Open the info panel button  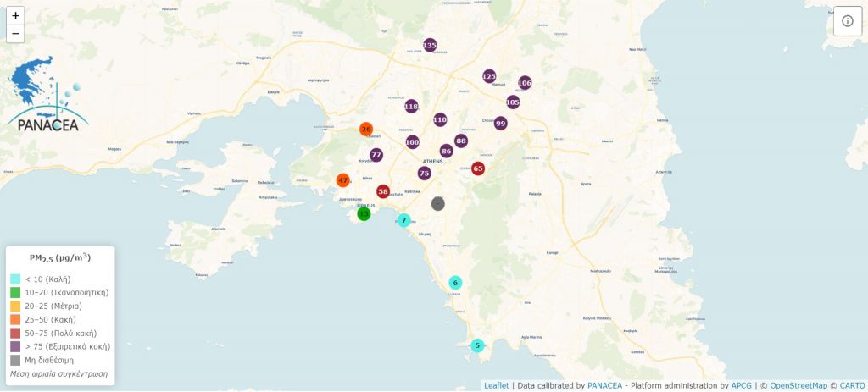848,21
